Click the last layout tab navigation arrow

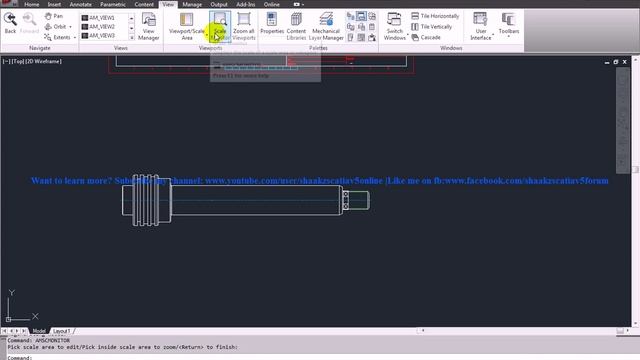pos(24,331)
